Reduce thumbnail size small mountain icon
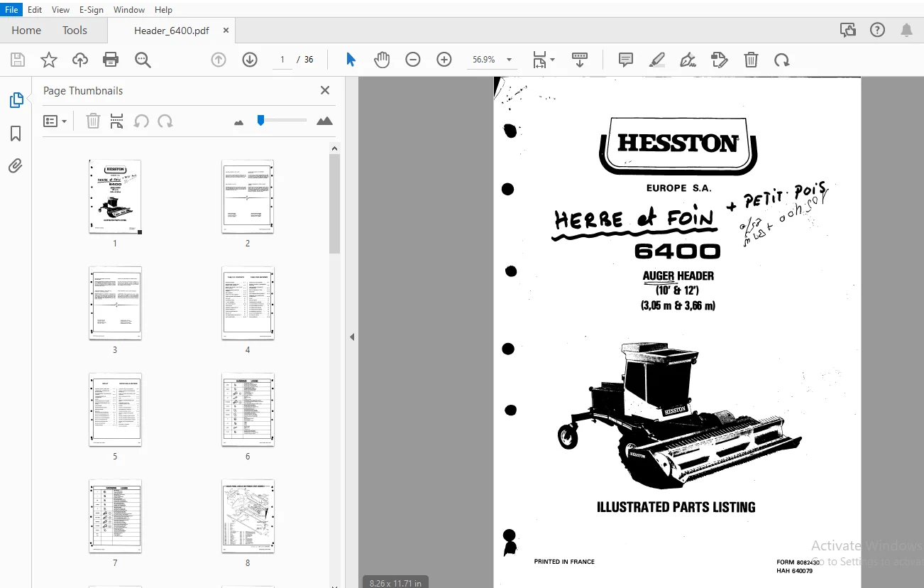 [x=238, y=122]
